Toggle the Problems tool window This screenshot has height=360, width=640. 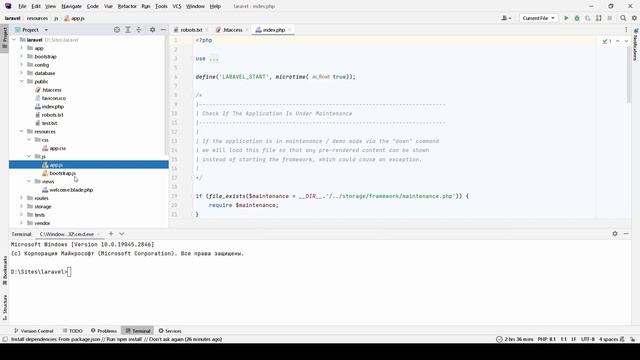pyautogui.click(x=104, y=331)
